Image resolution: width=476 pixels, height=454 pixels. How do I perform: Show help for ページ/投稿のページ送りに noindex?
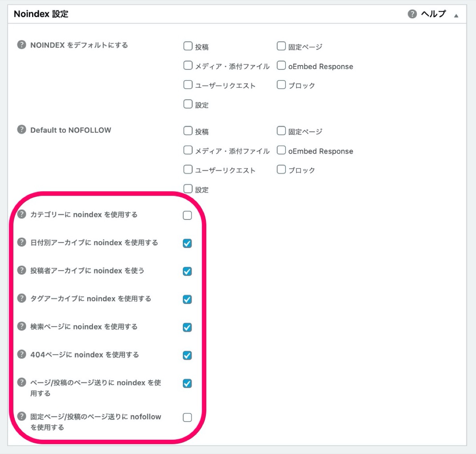click(21, 382)
